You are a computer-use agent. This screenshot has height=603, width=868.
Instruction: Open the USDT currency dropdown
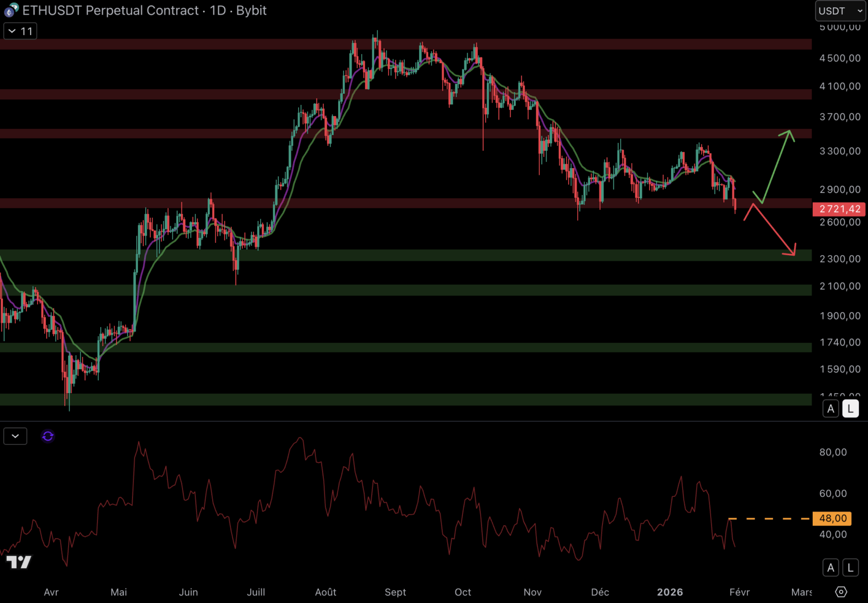coord(840,11)
